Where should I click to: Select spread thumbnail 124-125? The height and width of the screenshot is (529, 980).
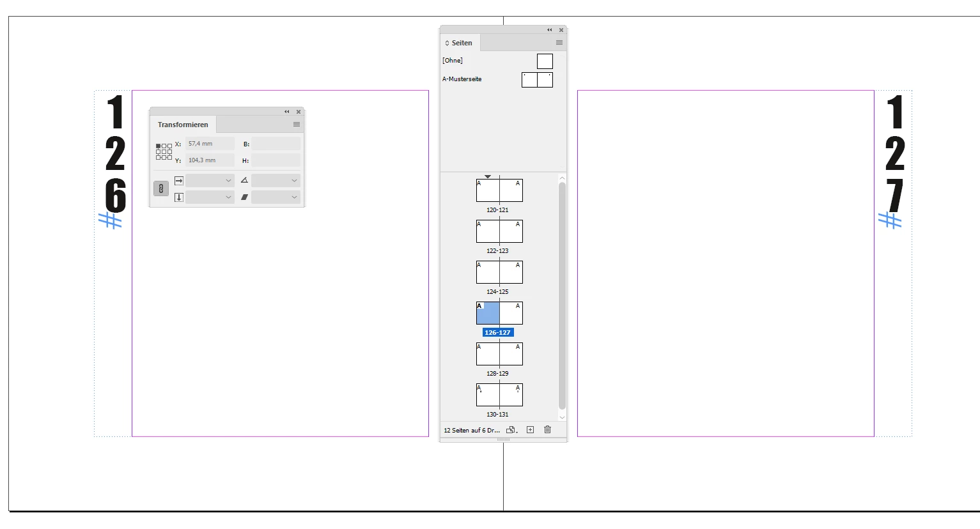(x=499, y=272)
